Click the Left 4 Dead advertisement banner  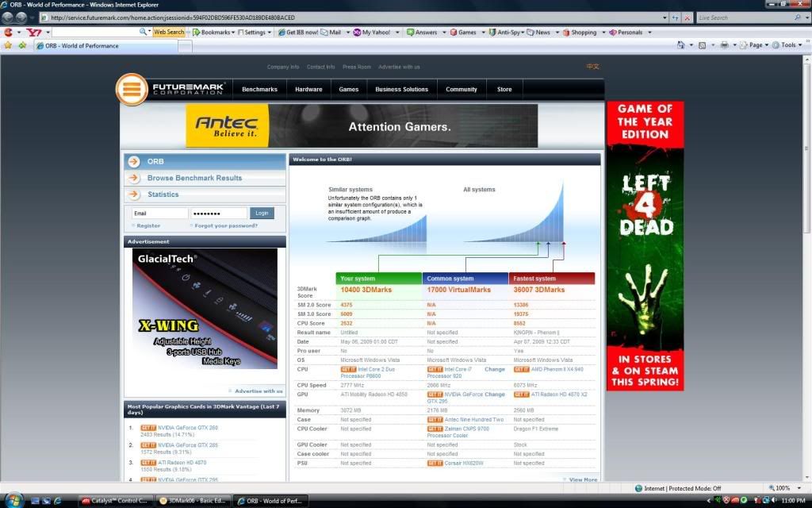pos(645,246)
